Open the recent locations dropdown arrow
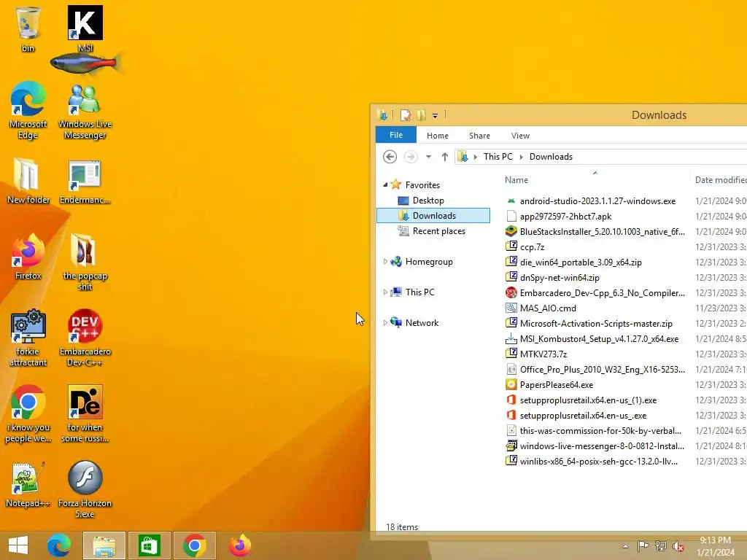747x560 pixels. click(428, 157)
